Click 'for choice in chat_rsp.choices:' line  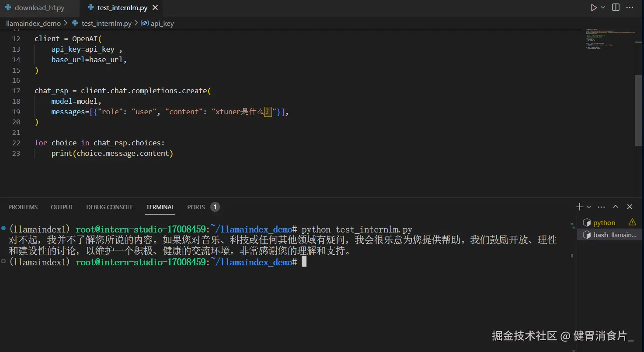(x=100, y=143)
